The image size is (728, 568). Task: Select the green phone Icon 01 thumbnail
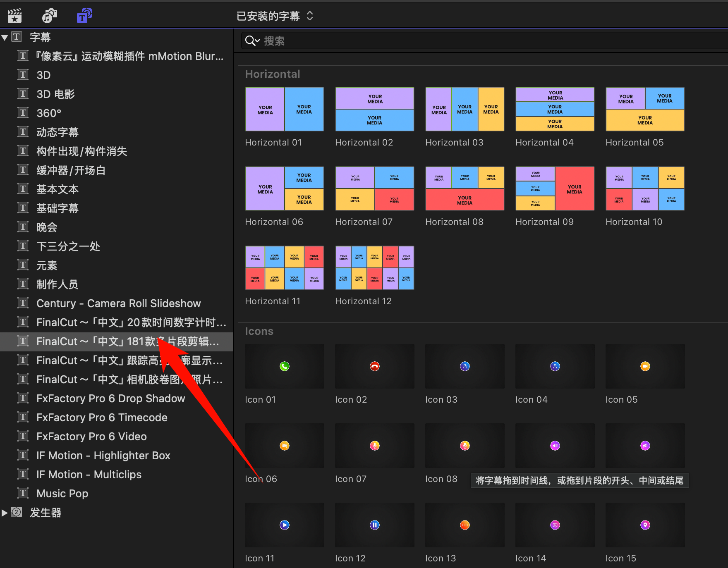click(284, 366)
